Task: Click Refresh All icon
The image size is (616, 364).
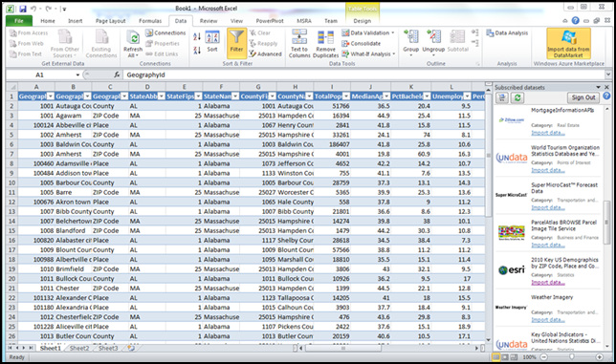Action: pos(133,38)
